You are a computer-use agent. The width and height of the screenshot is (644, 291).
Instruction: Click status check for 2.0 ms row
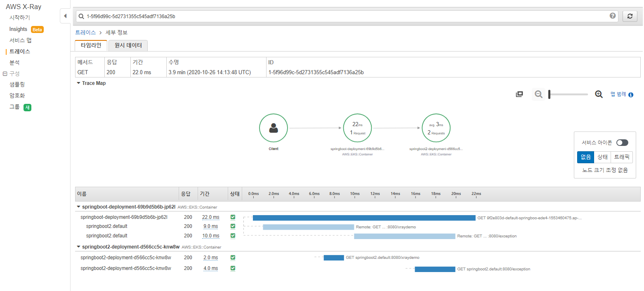point(233,257)
